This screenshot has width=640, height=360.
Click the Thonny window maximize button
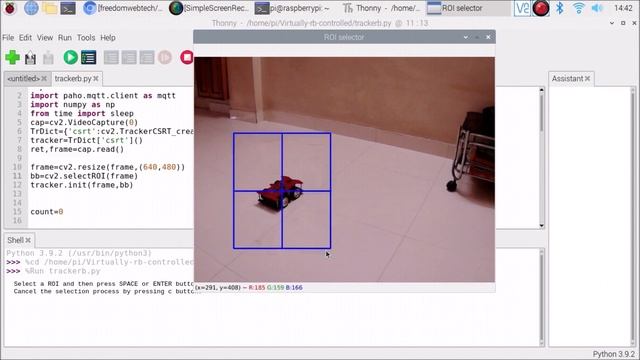pos(623,23)
